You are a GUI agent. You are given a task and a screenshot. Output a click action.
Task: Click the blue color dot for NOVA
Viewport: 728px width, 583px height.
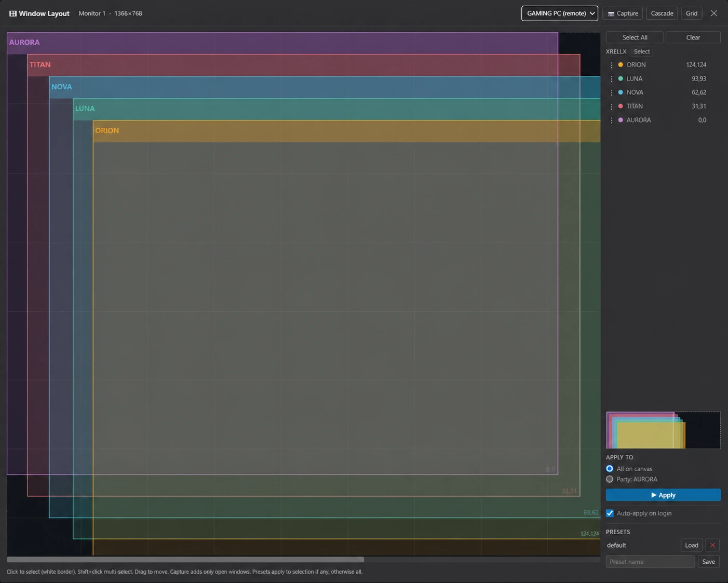coord(621,92)
